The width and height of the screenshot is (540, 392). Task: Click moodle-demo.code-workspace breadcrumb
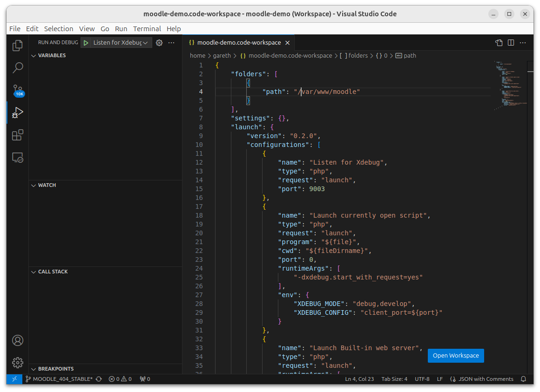tap(286, 56)
